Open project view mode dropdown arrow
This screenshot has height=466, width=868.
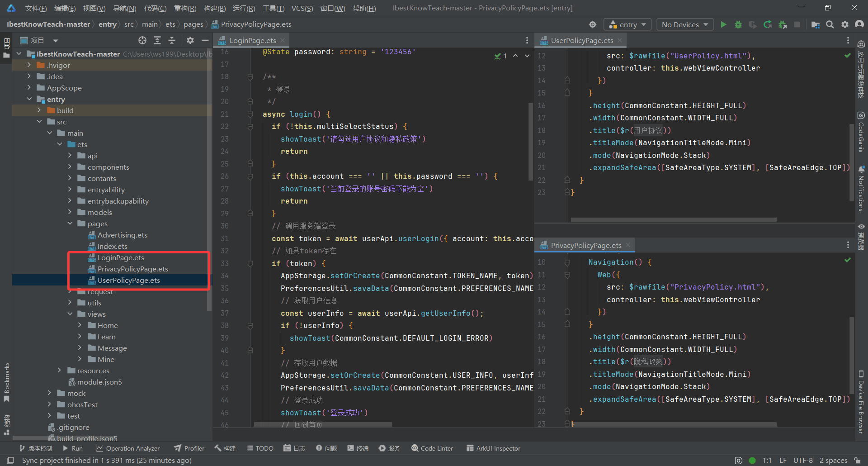pyautogui.click(x=55, y=41)
